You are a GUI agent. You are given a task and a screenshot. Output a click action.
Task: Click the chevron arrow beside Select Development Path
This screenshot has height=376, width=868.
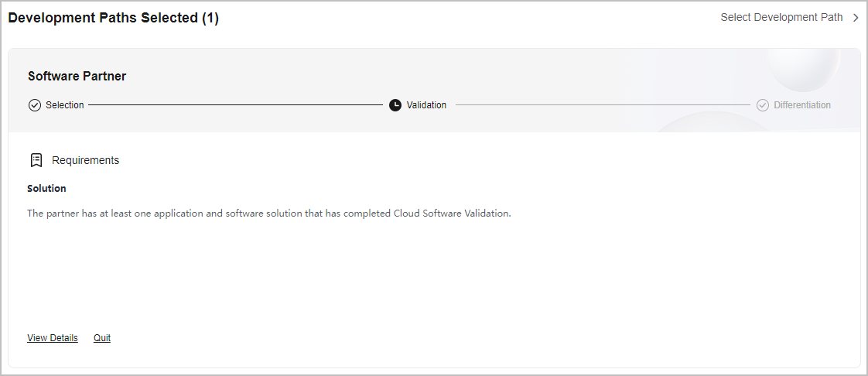click(856, 18)
